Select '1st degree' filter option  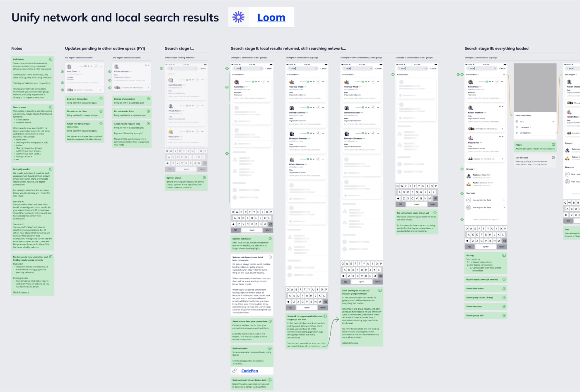[525, 127]
